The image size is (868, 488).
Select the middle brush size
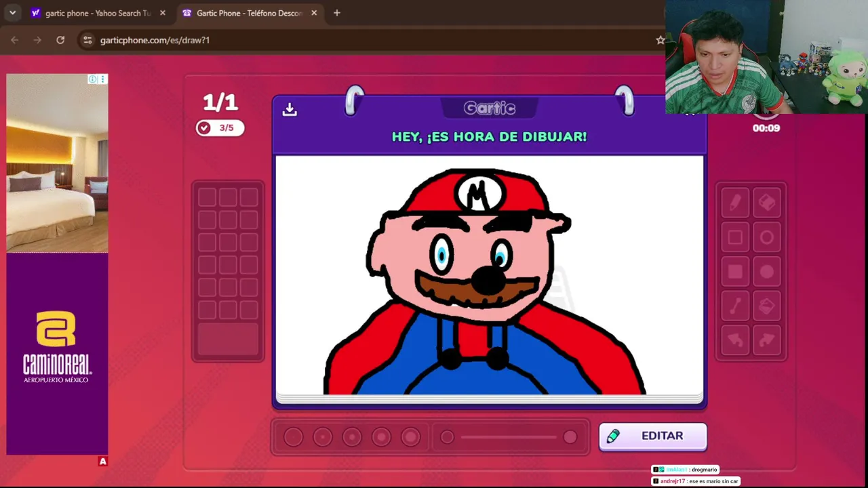tap(352, 437)
